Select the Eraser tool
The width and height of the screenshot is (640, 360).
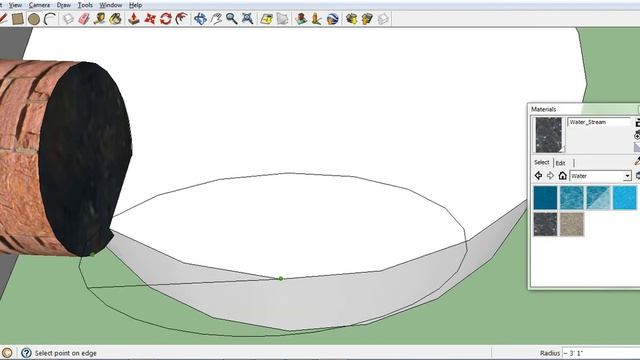(x=84, y=19)
